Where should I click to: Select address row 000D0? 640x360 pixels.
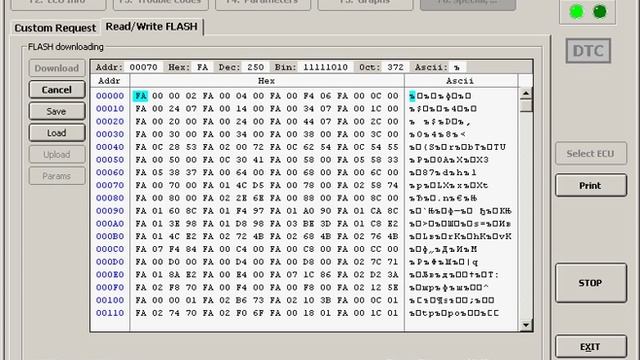110,262
